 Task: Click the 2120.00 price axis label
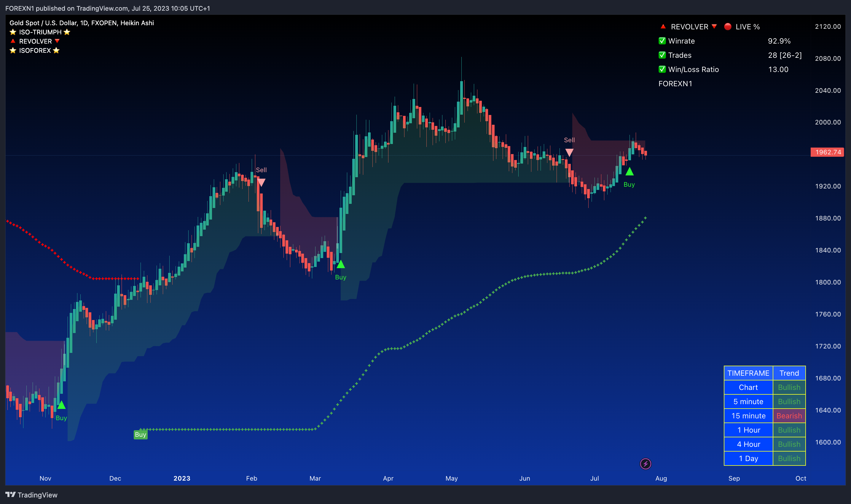tap(828, 26)
